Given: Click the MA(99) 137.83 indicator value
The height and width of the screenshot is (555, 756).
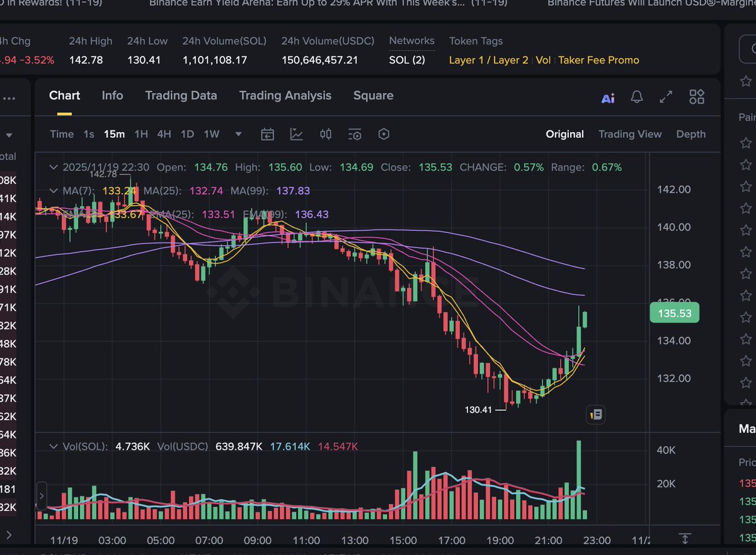Looking at the screenshot, I should 292,191.
